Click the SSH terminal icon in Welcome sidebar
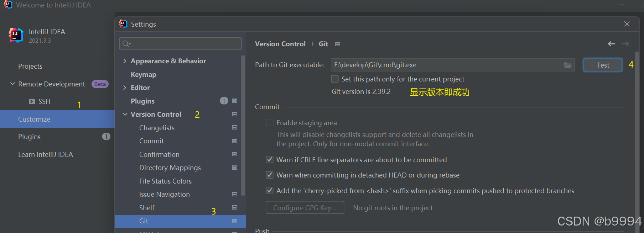Viewport: 644px width, 233px height. 32,101
